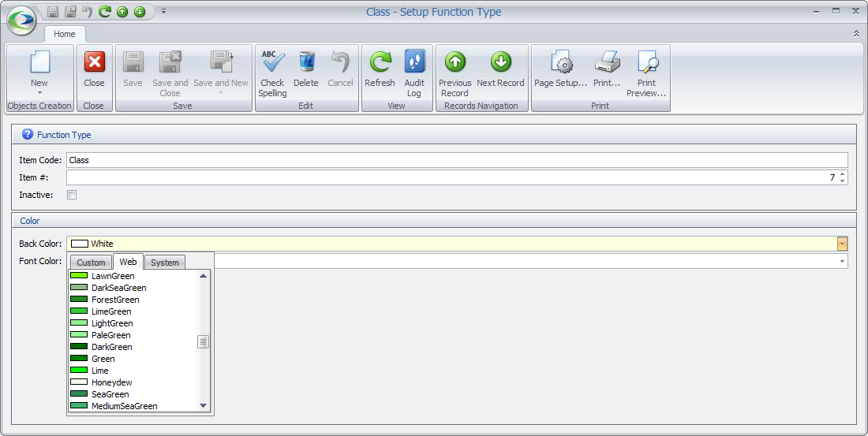The image size is (868, 436).
Task: Choose the Lime color
Action: pos(133,370)
